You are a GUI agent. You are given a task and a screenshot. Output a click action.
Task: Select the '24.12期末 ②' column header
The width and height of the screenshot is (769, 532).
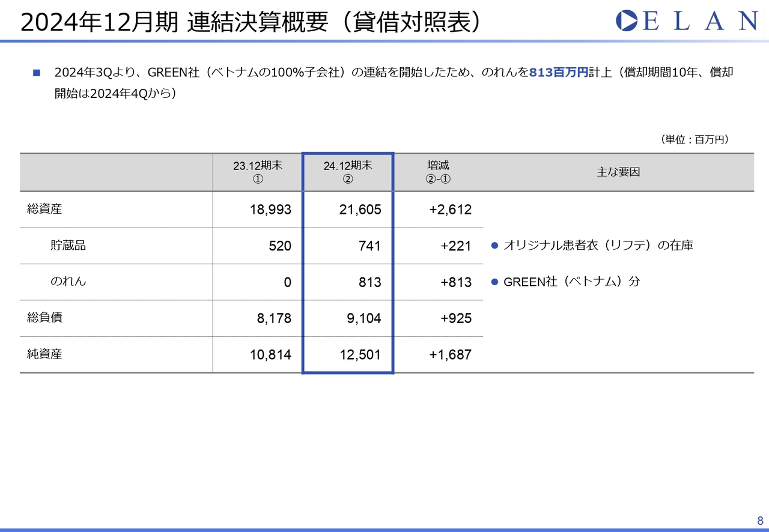[x=348, y=172]
